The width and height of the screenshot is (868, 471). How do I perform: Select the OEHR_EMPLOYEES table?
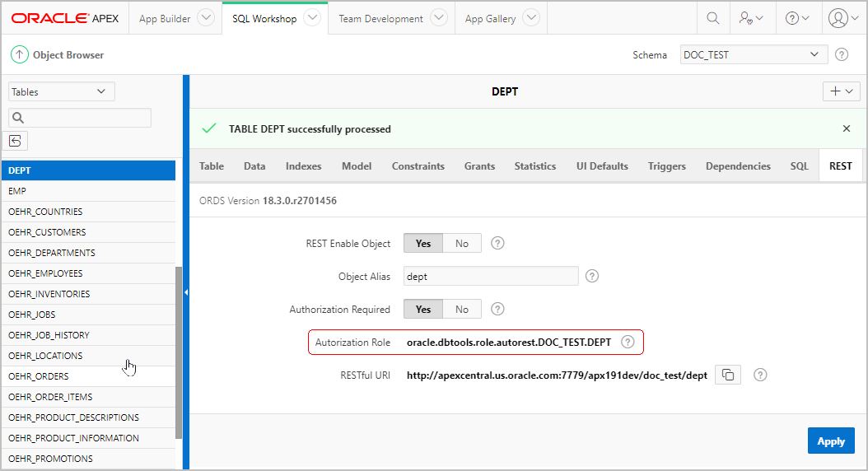(x=89, y=273)
